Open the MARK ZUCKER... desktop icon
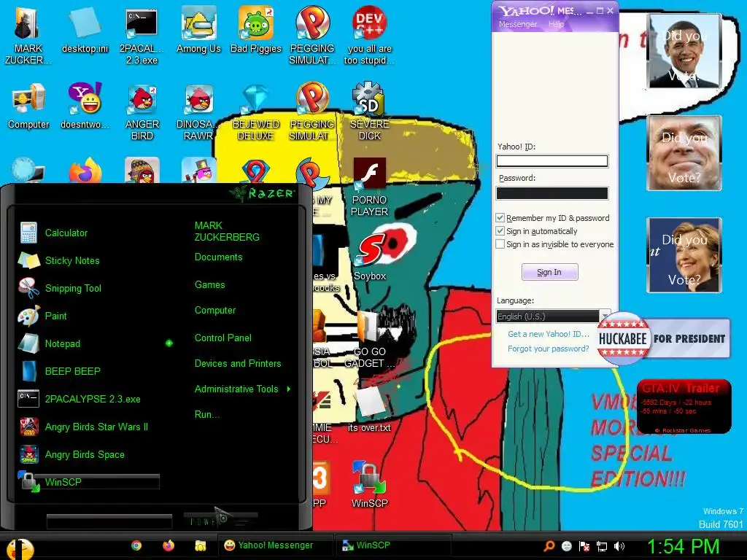The height and width of the screenshot is (560, 747). [28, 36]
